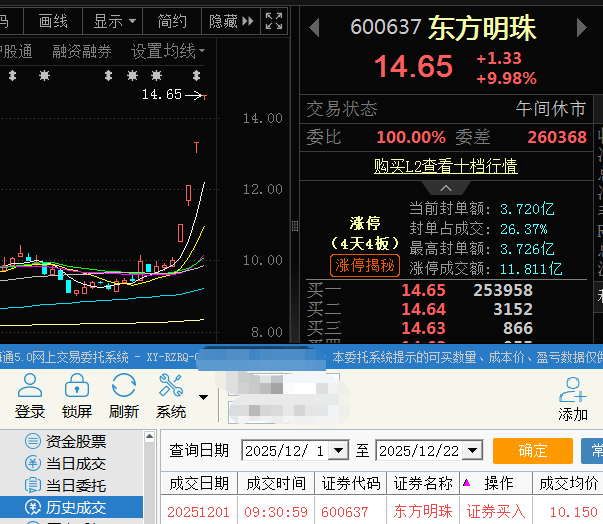Click the 10.150 average price cell

click(x=573, y=512)
